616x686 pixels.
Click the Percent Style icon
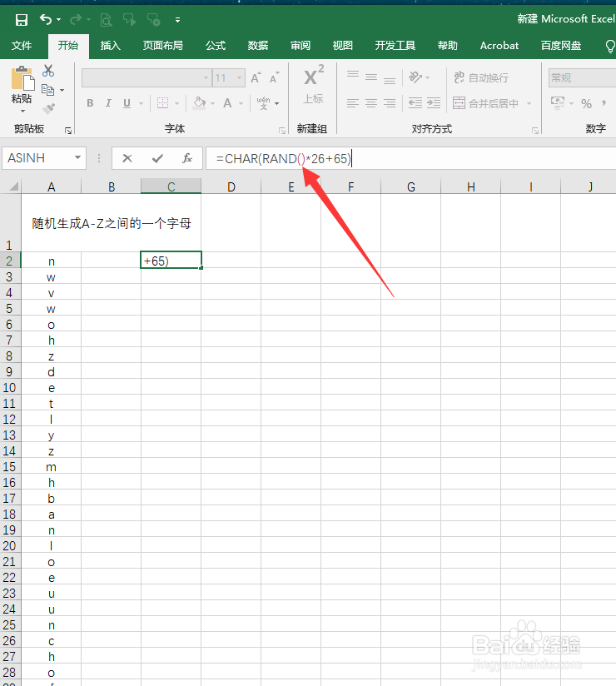586,104
